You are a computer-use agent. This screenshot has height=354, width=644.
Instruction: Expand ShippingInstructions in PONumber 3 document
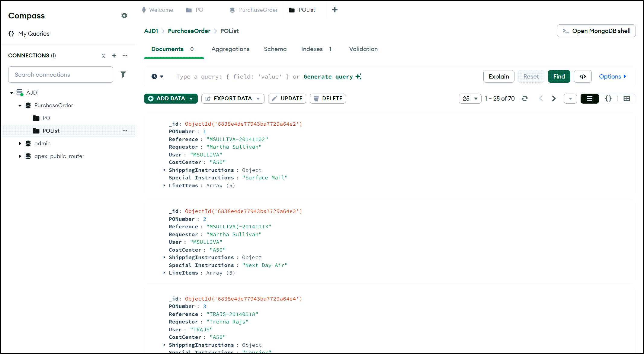[164, 345]
